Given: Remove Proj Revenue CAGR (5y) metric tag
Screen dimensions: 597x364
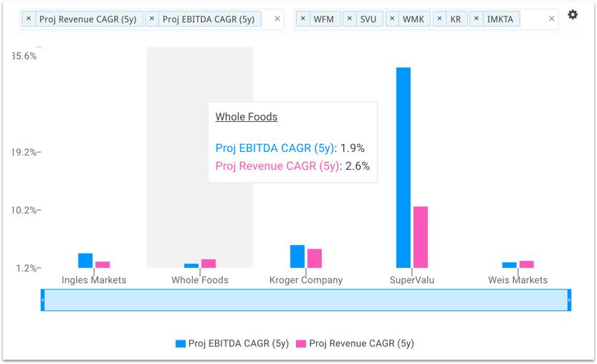Looking at the screenshot, I should 29,19.
